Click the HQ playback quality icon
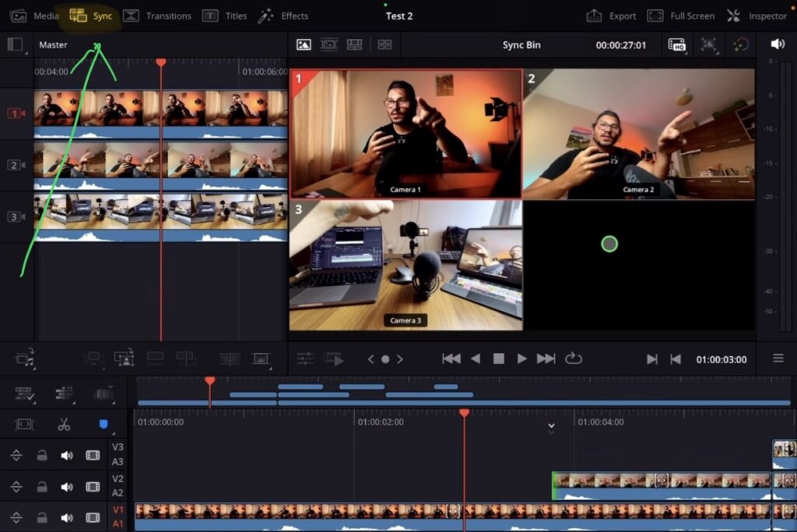This screenshot has height=532, width=797. [x=677, y=45]
